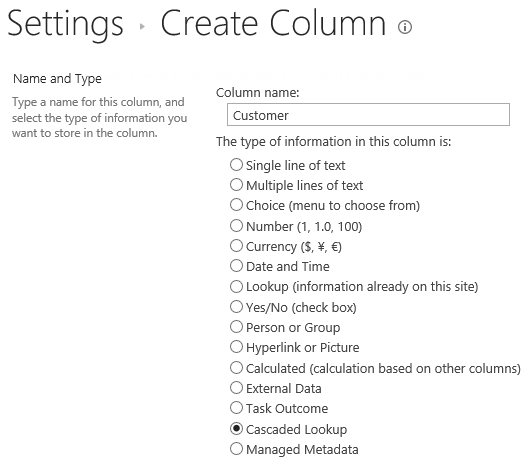Screen dimensions: 532x464
Task: Click the selected Cascaded Lookup radio button
Action: tap(236, 429)
